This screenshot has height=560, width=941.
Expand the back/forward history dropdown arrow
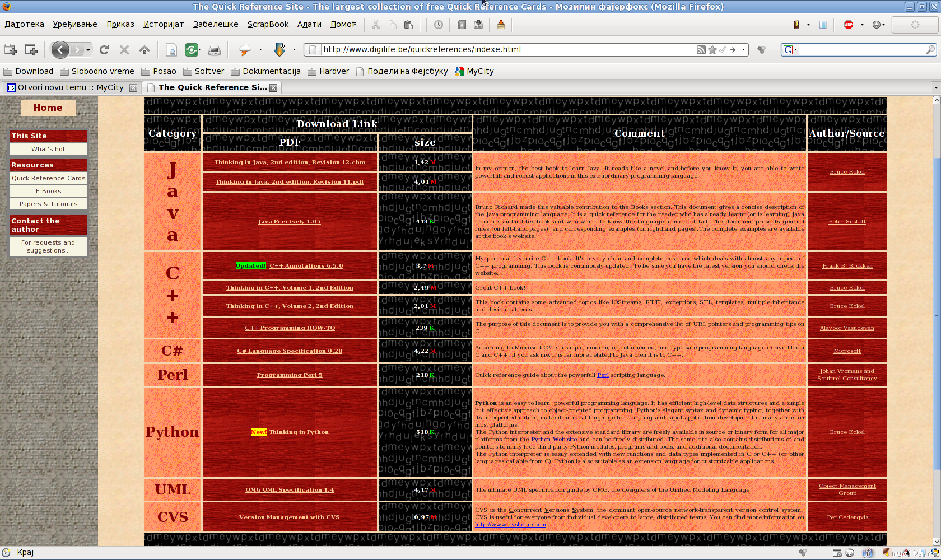(88, 50)
